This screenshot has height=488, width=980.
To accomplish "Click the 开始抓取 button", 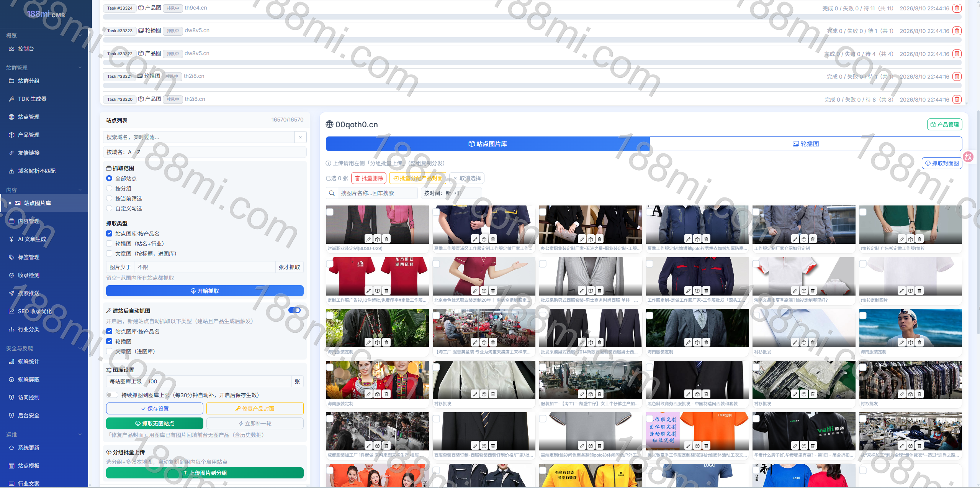I will pos(205,291).
